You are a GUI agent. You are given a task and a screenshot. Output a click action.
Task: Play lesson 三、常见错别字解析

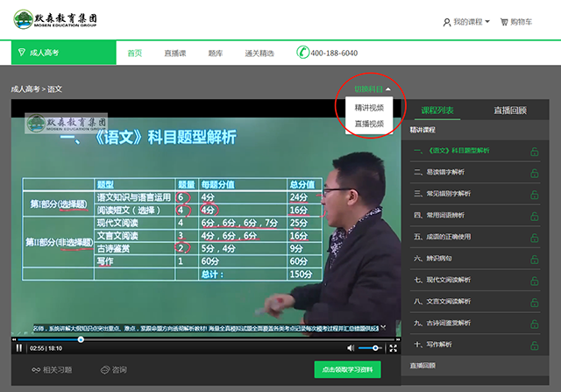(475, 194)
